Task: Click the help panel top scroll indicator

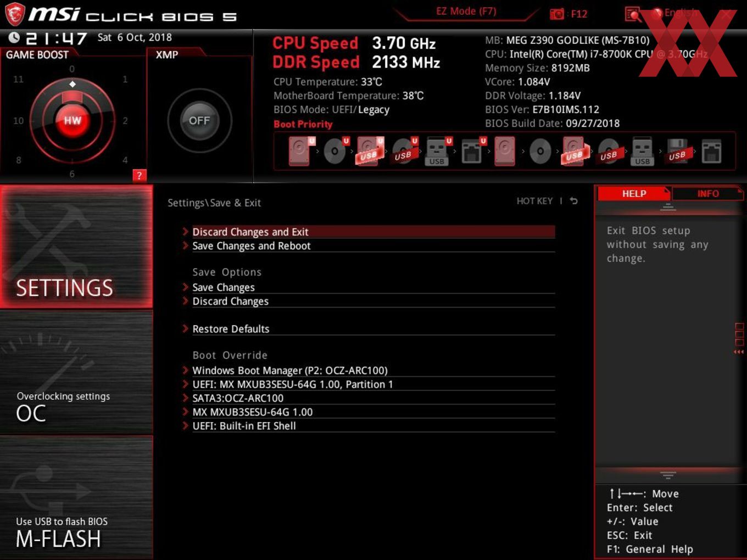Action: pyautogui.click(x=668, y=208)
